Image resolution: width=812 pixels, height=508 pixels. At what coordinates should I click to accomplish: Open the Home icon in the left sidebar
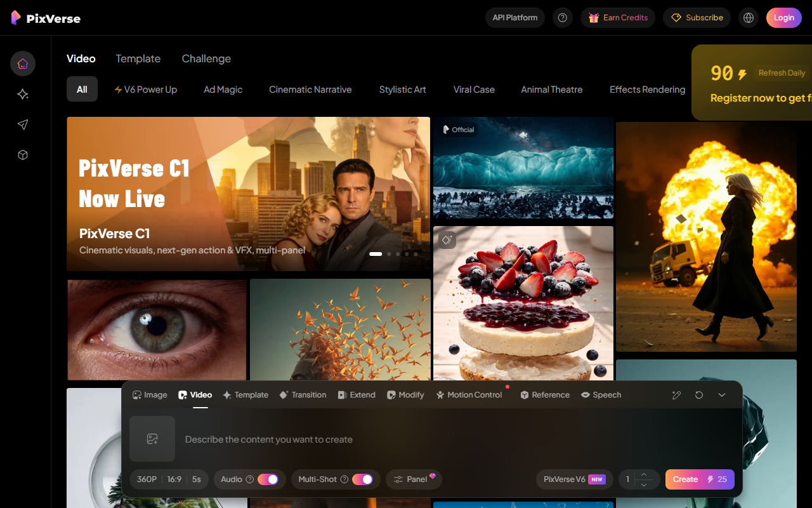[23, 63]
